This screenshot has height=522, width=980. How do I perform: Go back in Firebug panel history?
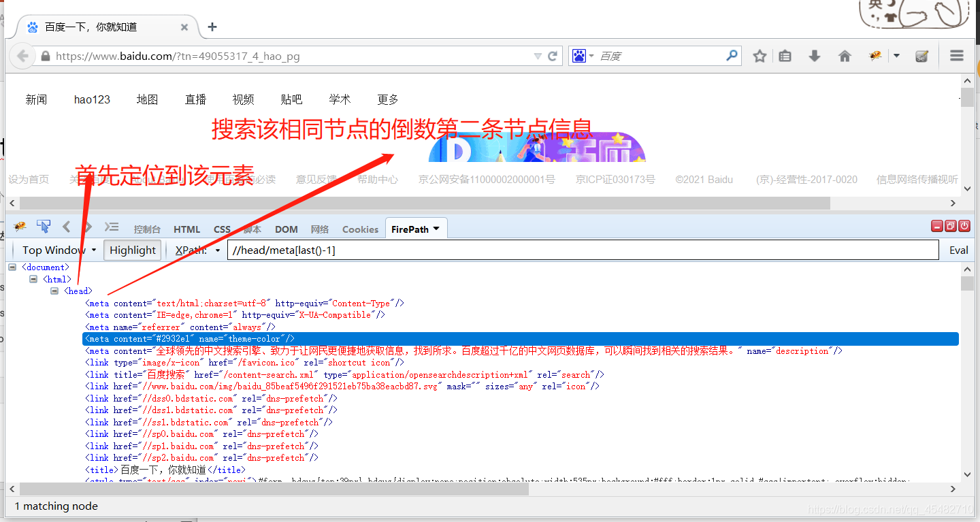[66, 227]
